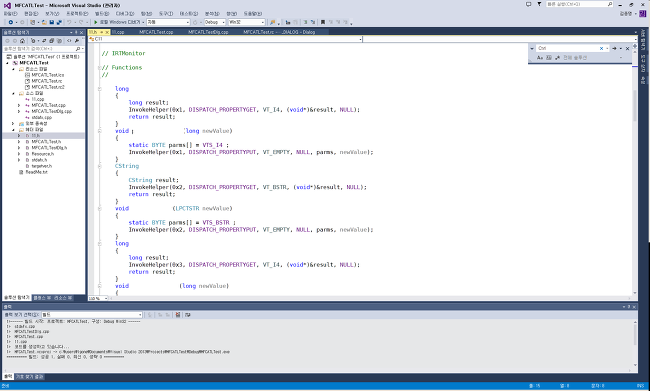The image size is (650, 391).
Task: Click the Home icon in Solution Explorer toolbar
Action: point(22,41)
